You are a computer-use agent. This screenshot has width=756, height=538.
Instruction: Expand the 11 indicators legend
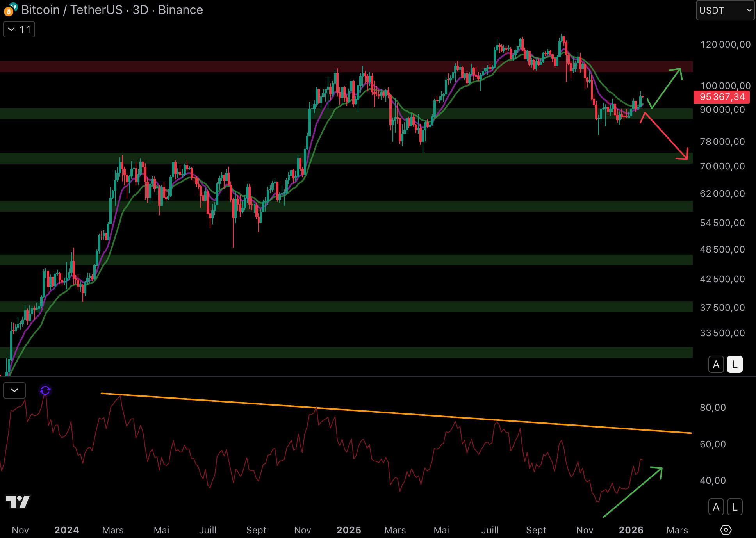[x=19, y=30]
